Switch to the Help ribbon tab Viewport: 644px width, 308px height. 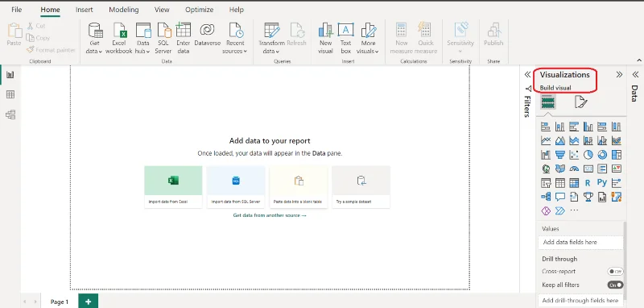point(236,10)
